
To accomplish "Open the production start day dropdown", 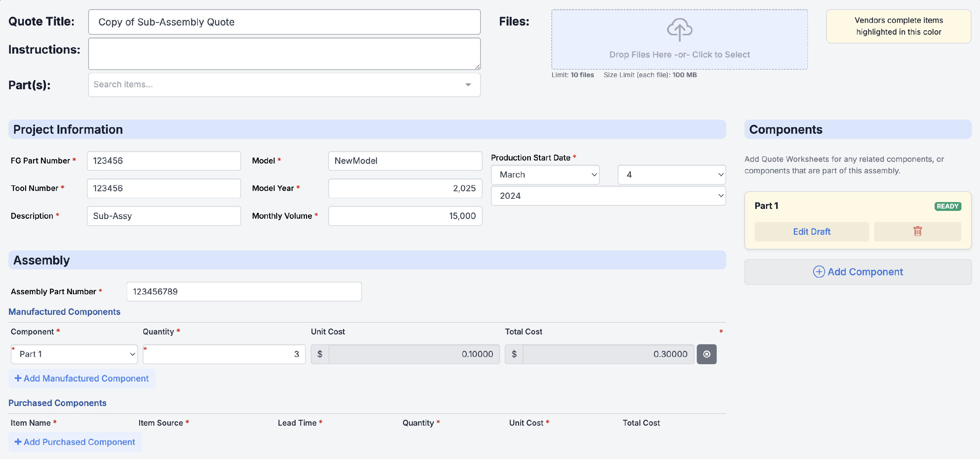I will [x=672, y=175].
